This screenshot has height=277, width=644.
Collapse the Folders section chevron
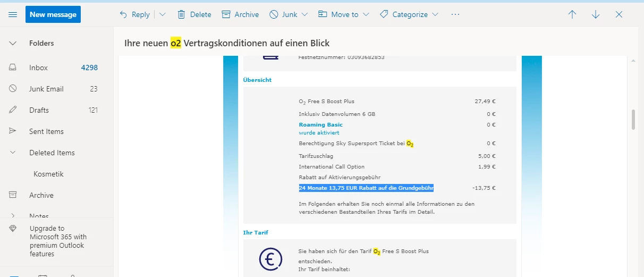pyautogui.click(x=13, y=43)
